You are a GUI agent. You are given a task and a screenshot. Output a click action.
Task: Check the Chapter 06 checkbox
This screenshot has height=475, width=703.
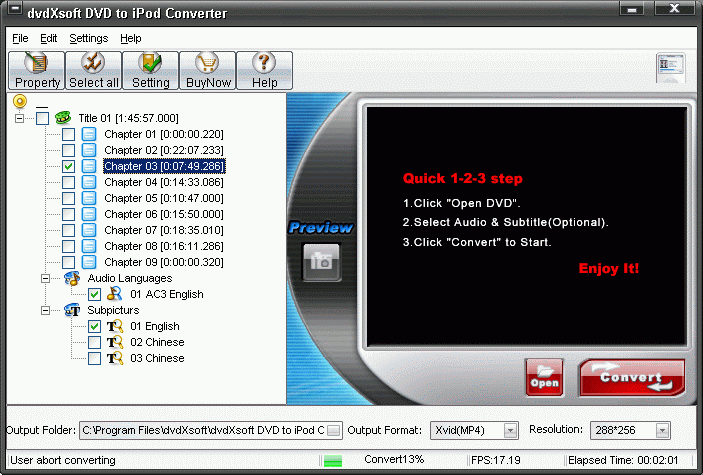click(x=68, y=214)
